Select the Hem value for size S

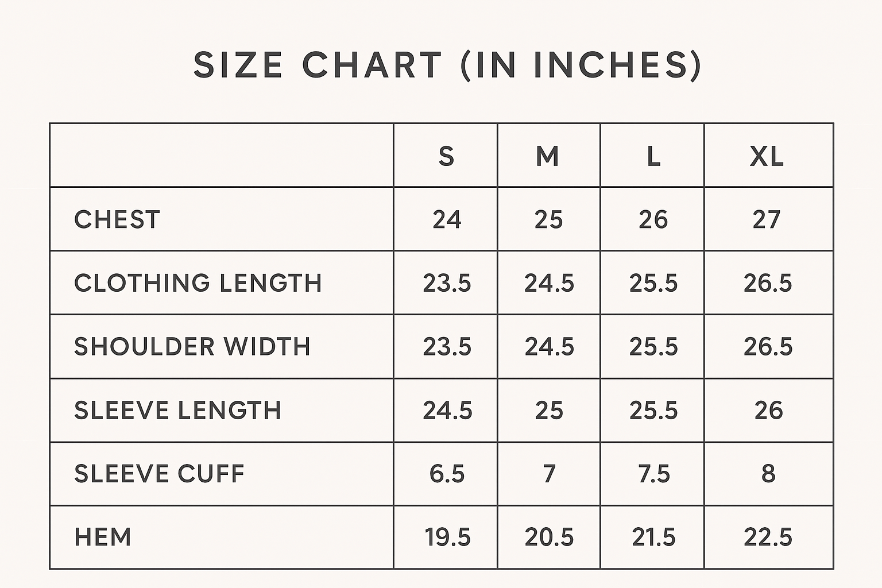coord(447,537)
